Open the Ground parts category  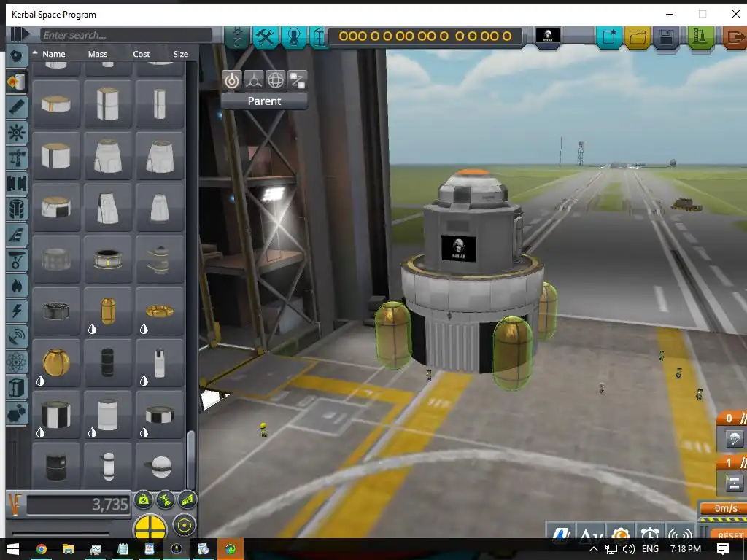(x=18, y=260)
